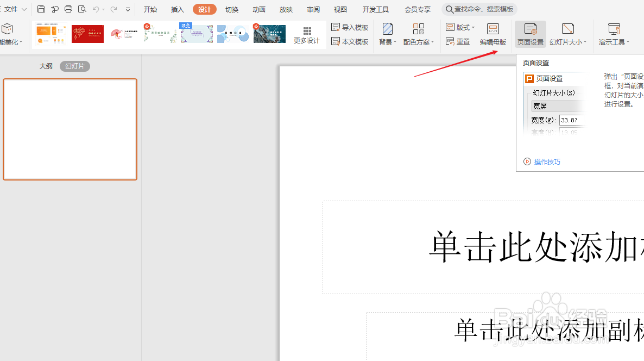Apply the green leaf design template
This screenshot has height=361, width=644.
pos(160,33)
